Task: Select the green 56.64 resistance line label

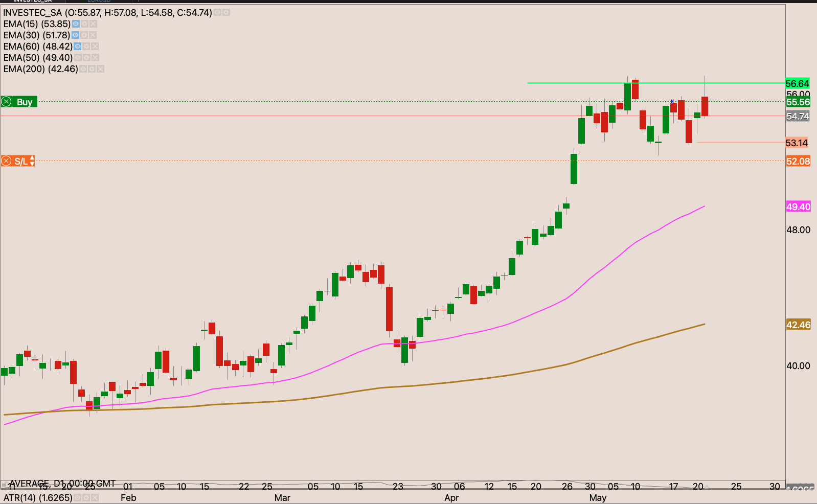Action: (798, 83)
